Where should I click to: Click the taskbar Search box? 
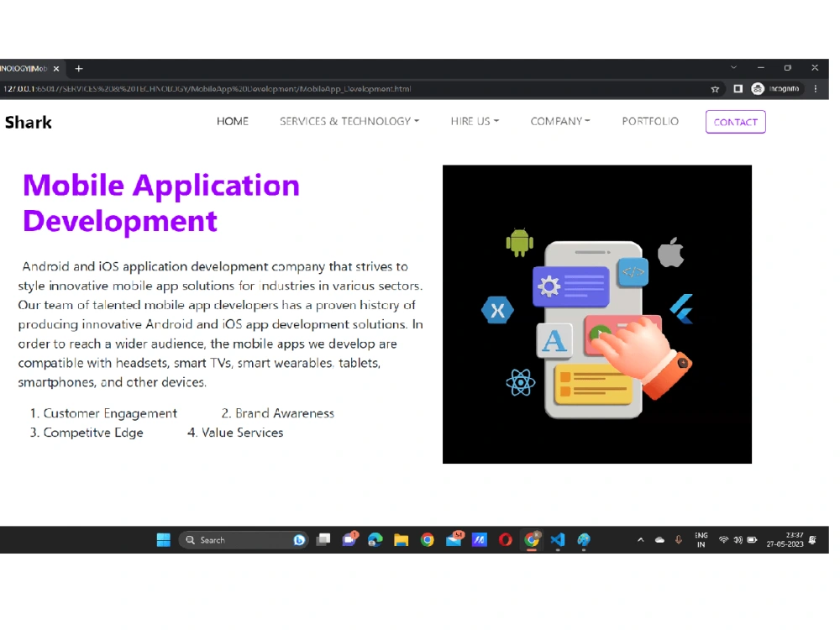(x=244, y=540)
